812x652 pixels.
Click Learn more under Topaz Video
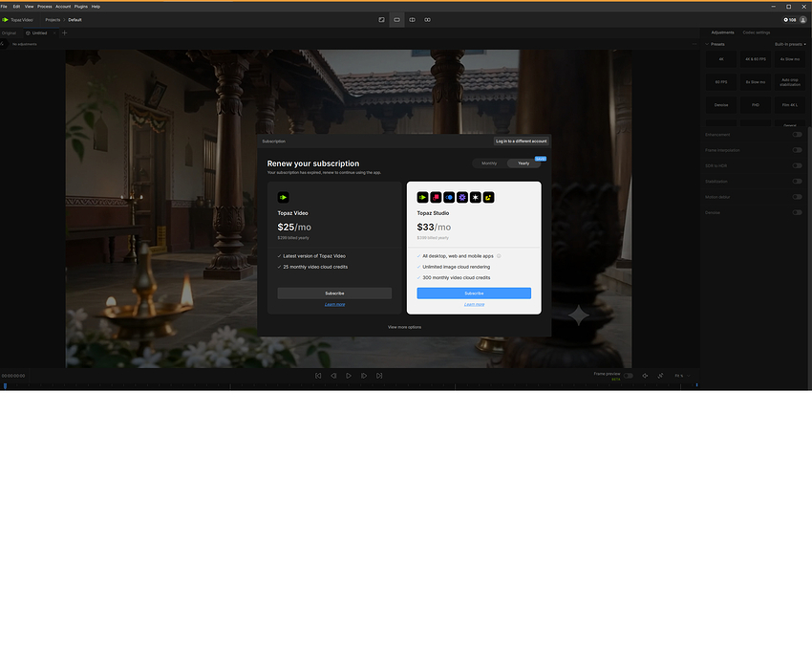click(334, 304)
